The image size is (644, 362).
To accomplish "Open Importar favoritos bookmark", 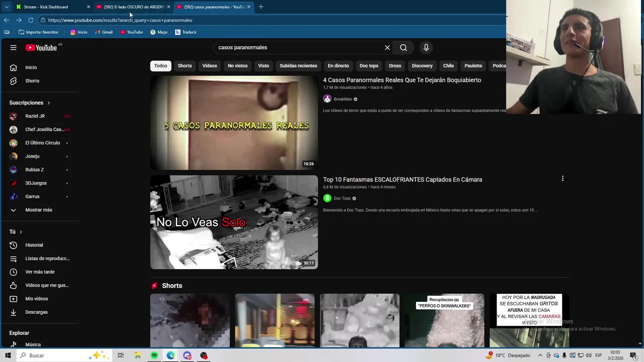I will pyautogui.click(x=38, y=32).
